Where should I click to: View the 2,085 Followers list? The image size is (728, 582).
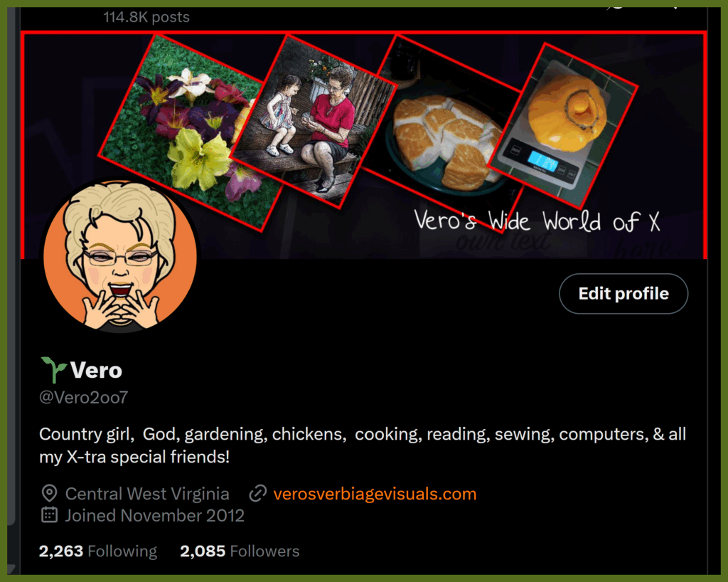click(240, 551)
